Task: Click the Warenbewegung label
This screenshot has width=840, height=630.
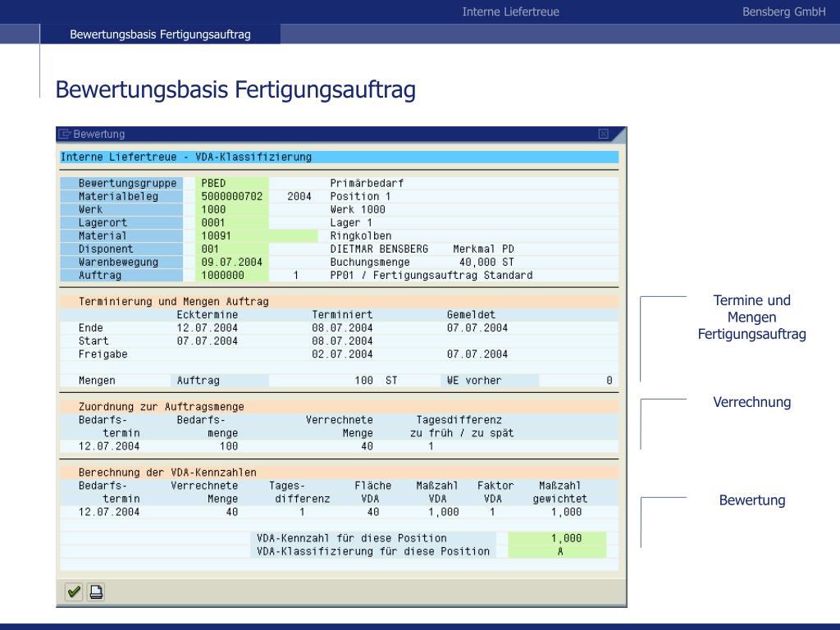Action: tap(118, 262)
